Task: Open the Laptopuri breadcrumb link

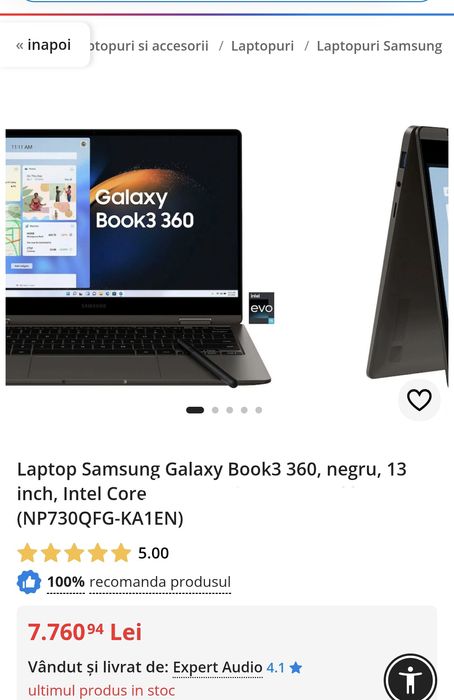Action: [x=262, y=46]
